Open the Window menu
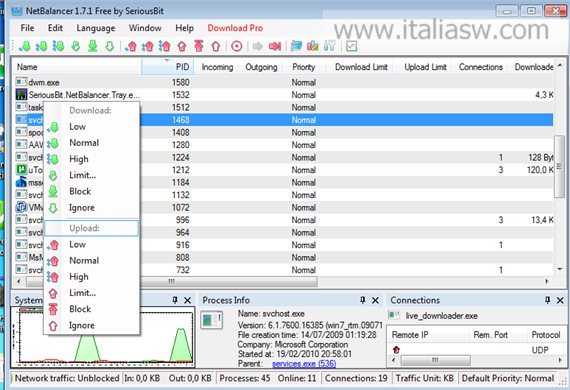The image size is (570, 390). (x=145, y=28)
